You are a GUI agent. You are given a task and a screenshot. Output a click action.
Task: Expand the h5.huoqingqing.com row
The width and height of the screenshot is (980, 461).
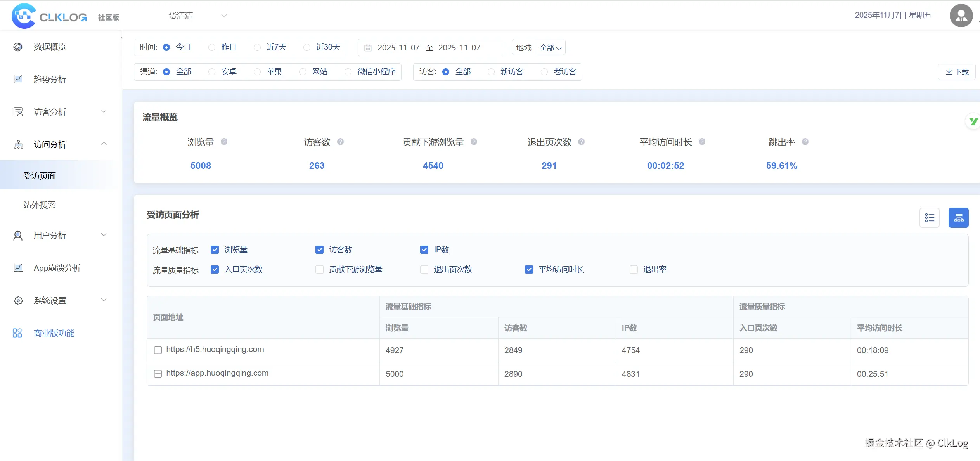pyautogui.click(x=158, y=350)
